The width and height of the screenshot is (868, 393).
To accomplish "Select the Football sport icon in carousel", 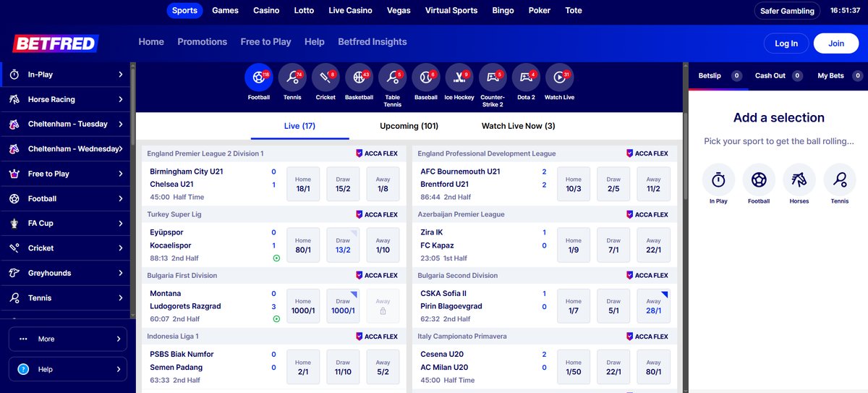I will [259, 77].
